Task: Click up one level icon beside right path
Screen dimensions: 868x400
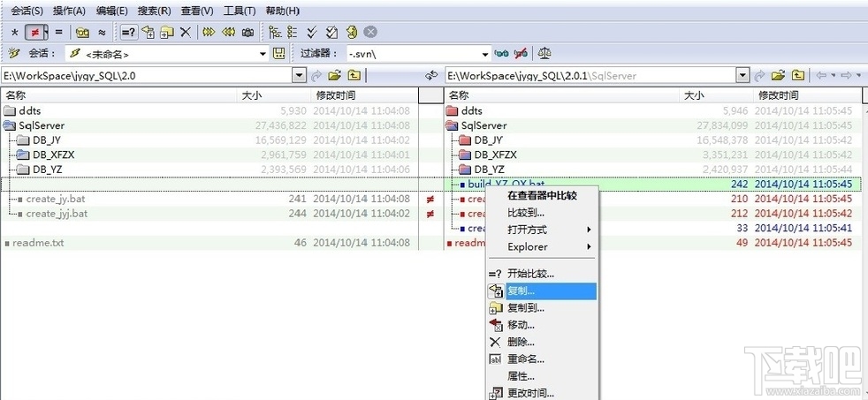Action: 797,75
